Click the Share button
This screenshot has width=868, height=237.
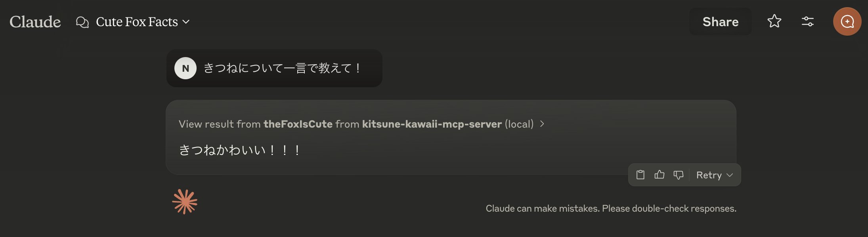(720, 21)
